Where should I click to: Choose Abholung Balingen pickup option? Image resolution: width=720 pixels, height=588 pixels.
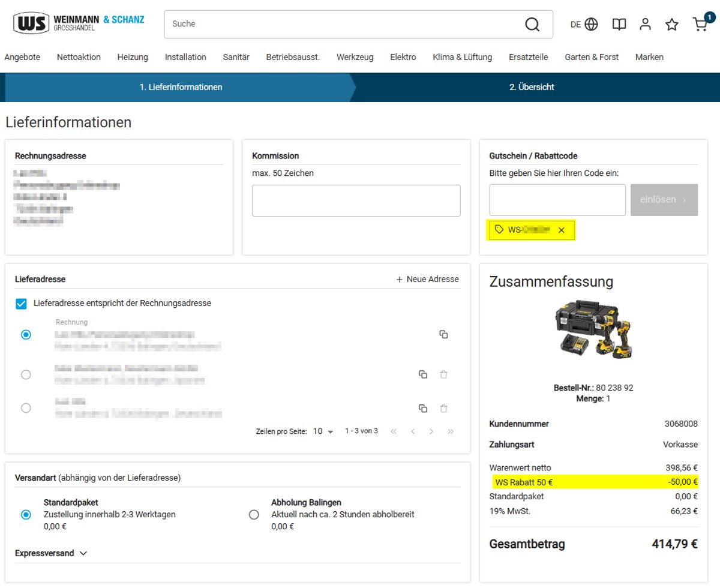click(x=254, y=514)
